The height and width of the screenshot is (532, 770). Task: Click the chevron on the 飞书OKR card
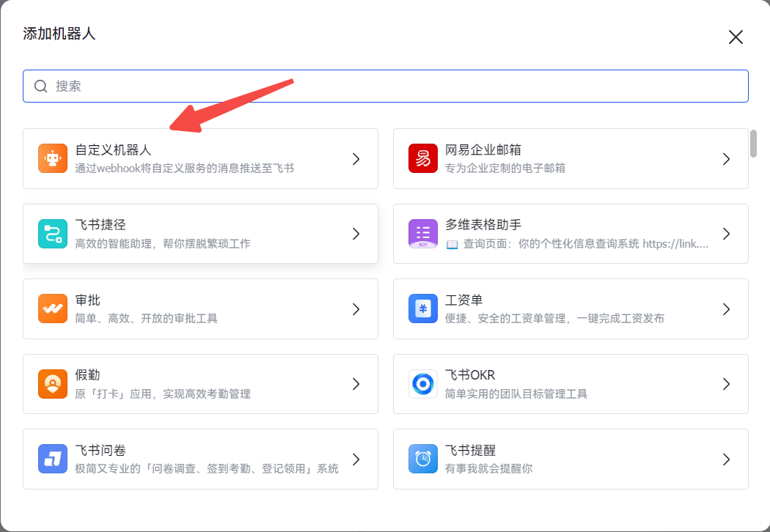[x=726, y=384]
